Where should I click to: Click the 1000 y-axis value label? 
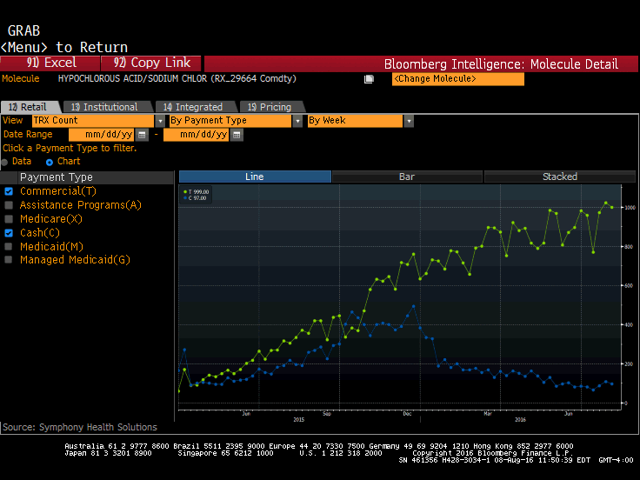pyautogui.click(x=630, y=208)
